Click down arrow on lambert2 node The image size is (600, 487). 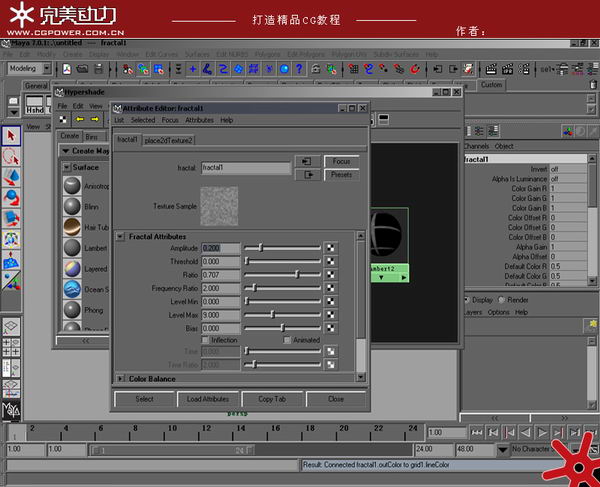click(x=381, y=278)
